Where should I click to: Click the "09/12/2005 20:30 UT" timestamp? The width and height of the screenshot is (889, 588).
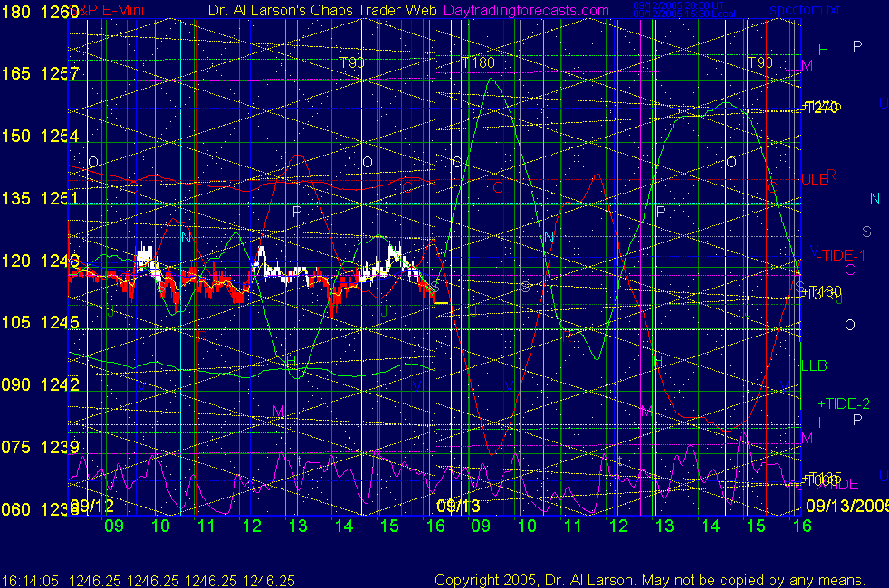(678, 5)
